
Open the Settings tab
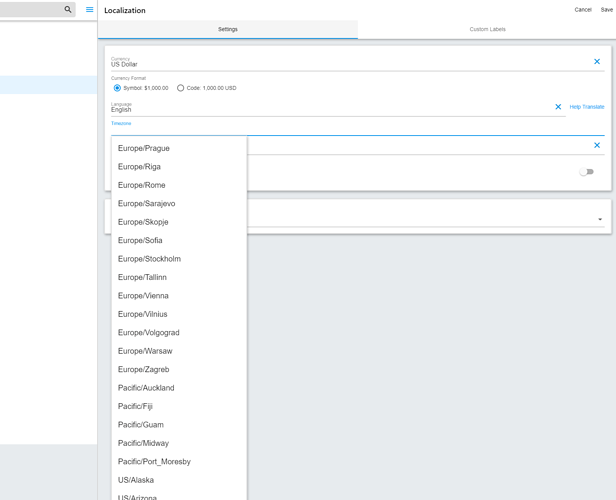click(x=228, y=29)
